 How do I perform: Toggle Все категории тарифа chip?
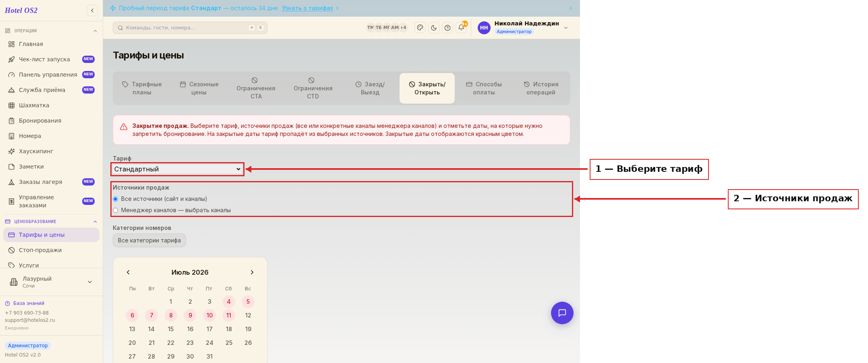(149, 240)
